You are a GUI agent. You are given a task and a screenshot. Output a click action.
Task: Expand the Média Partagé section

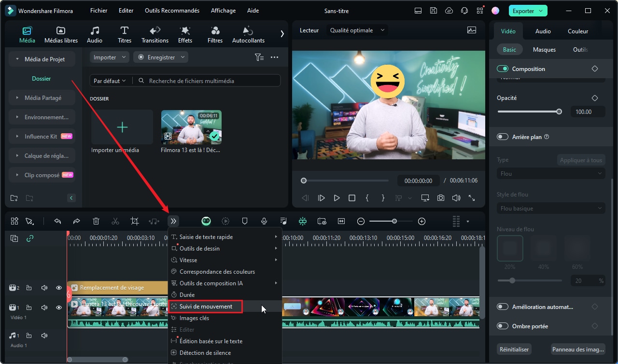(x=42, y=98)
